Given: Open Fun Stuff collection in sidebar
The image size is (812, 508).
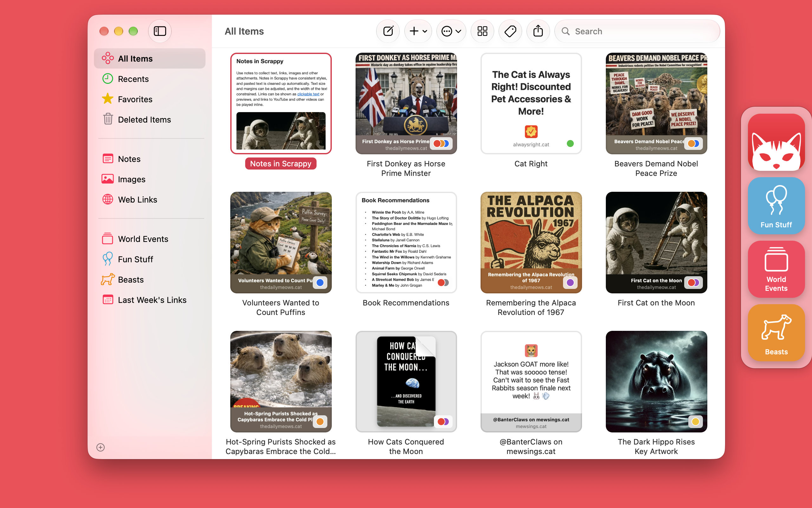Looking at the screenshot, I should tap(150, 259).
